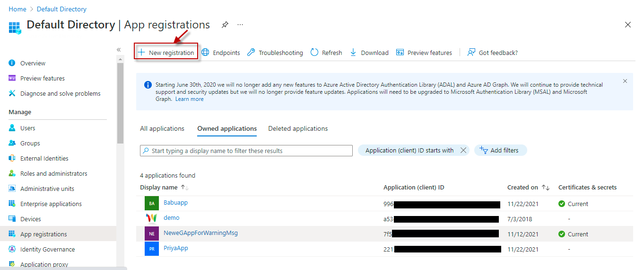
Task: Open Preview features in the toolbar
Action: [x=424, y=53]
